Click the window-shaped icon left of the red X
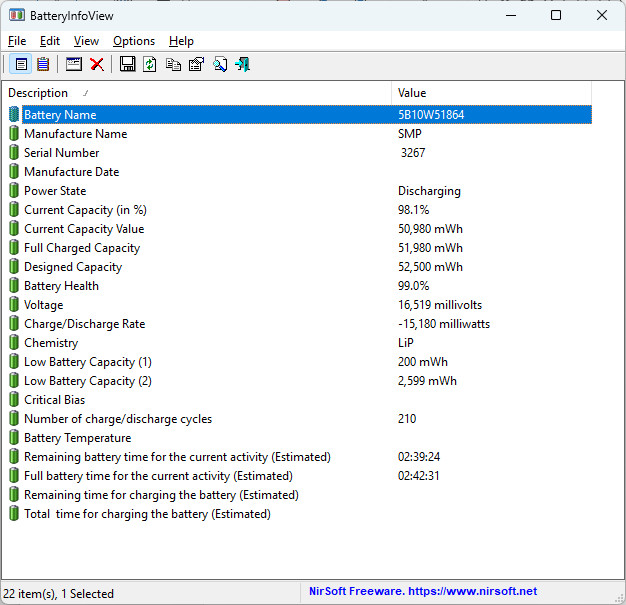The image size is (626, 605). click(x=74, y=64)
